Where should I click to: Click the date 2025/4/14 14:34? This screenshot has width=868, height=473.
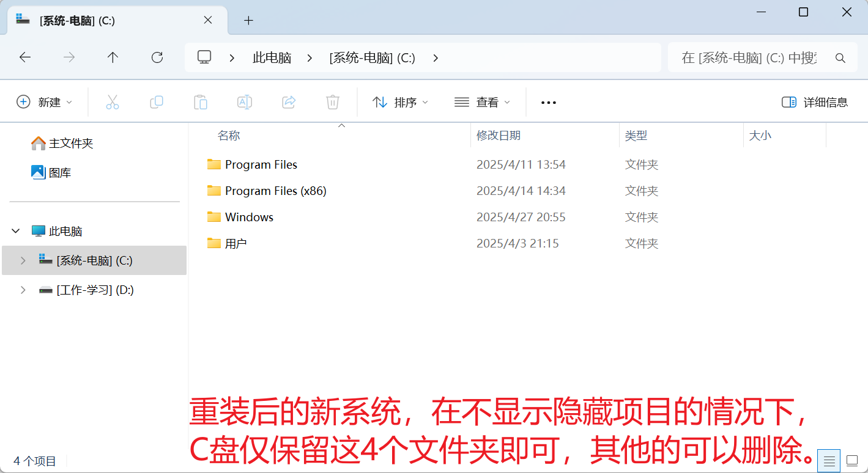(x=521, y=191)
